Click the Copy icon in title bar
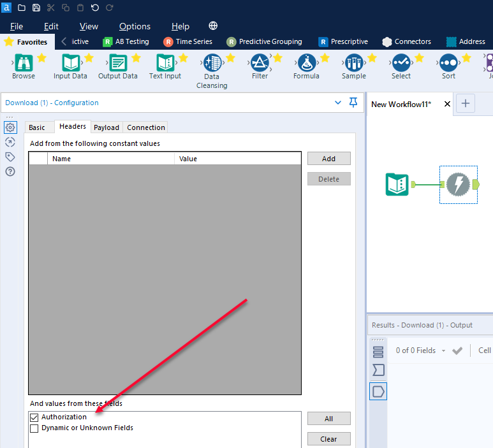 click(66, 8)
